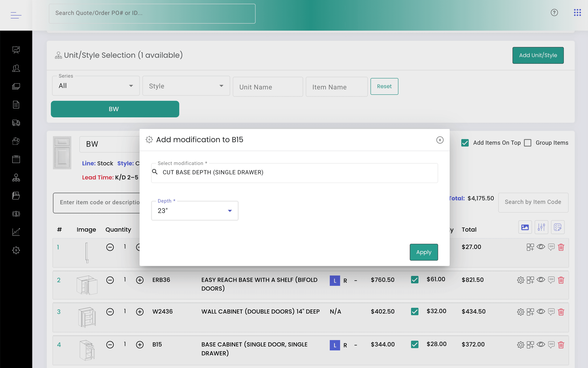
Task: Open the hierarchy org-chart sidebar icon
Action: [16, 177]
